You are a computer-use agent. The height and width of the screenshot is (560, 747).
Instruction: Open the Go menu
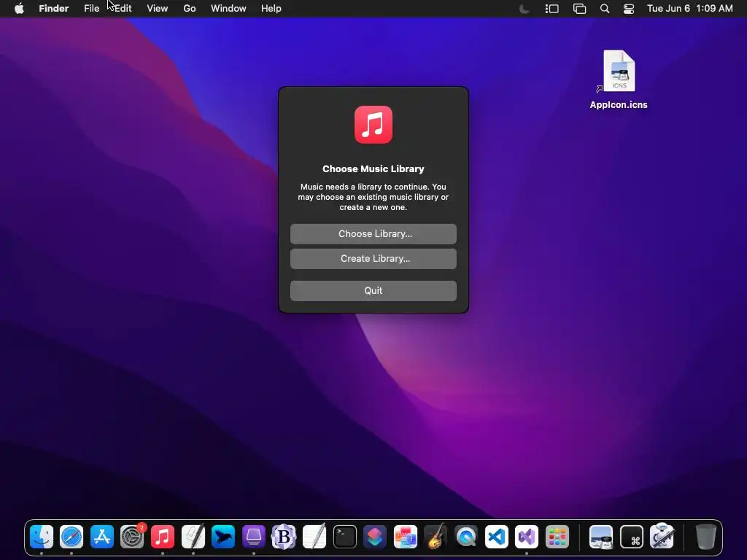[x=190, y=9]
